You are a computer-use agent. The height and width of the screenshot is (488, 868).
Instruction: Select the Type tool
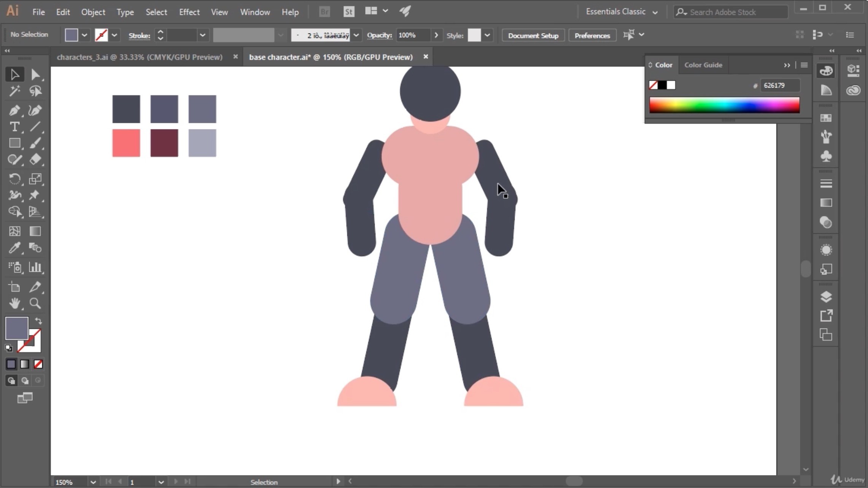click(x=15, y=127)
